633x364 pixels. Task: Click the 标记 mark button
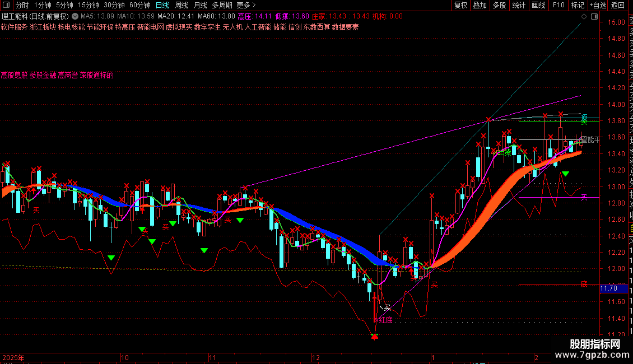[x=578, y=5]
